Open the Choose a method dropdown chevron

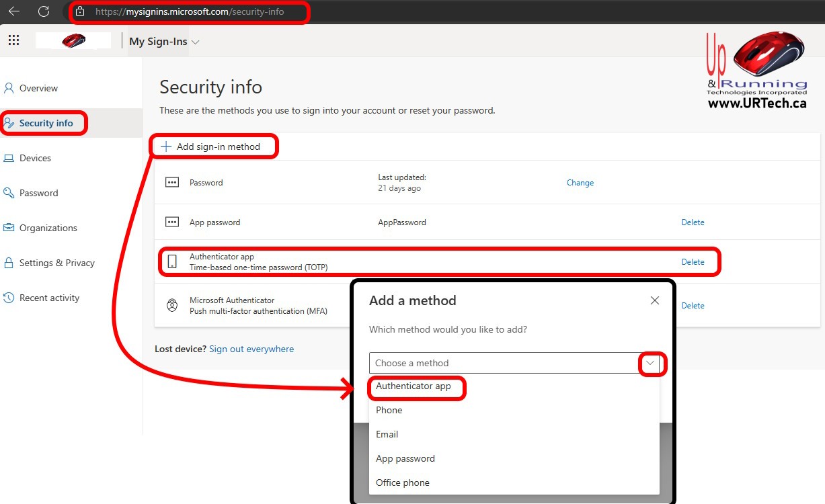pyautogui.click(x=650, y=363)
